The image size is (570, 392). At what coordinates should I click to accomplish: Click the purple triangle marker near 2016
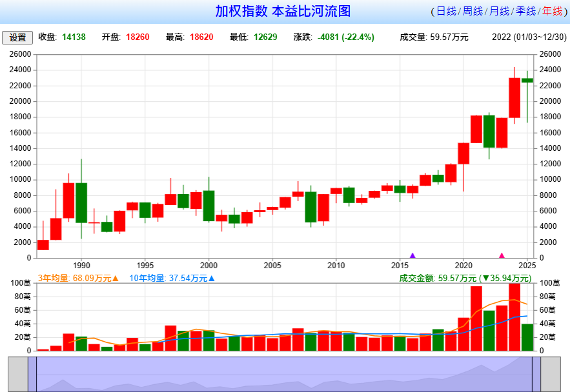412,255
